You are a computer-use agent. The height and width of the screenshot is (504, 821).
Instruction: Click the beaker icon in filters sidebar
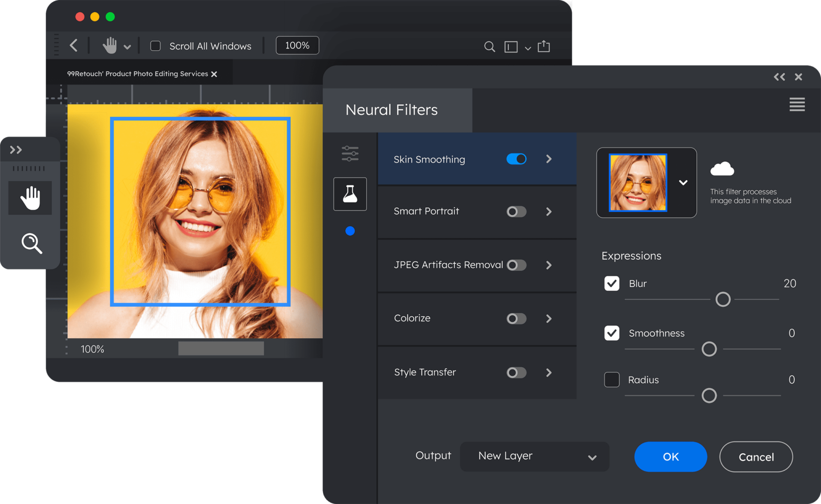pos(350,194)
